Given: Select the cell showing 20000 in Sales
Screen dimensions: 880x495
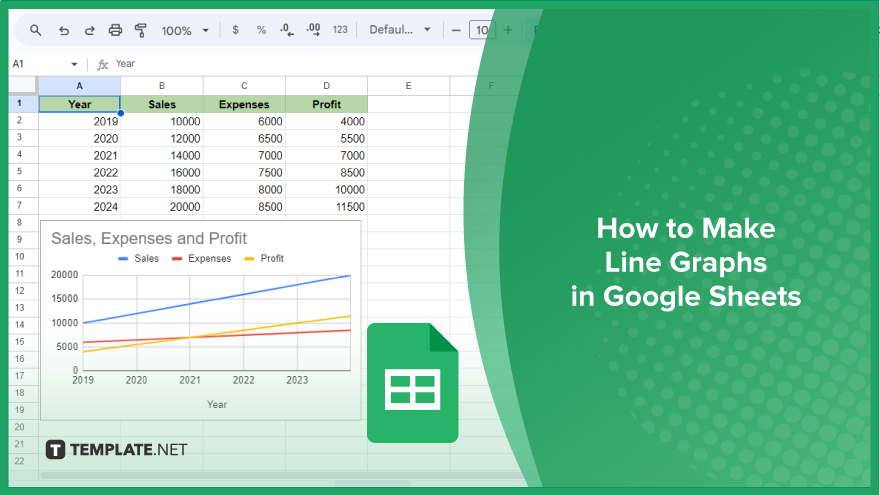Looking at the screenshot, I should pyautogui.click(x=162, y=207).
